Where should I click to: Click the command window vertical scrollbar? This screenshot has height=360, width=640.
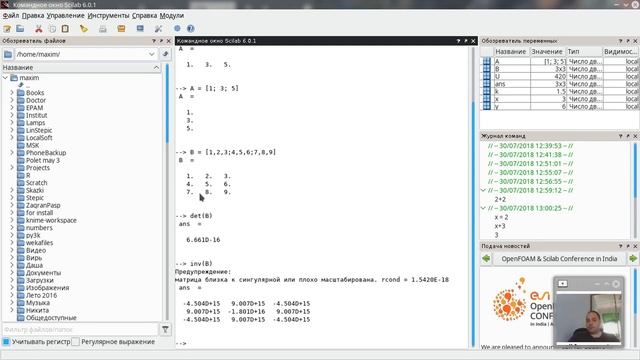tap(473, 196)
